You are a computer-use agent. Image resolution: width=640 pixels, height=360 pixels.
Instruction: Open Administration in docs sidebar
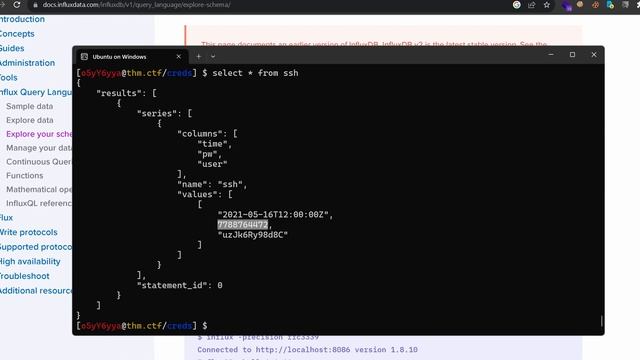pos(27,63)
